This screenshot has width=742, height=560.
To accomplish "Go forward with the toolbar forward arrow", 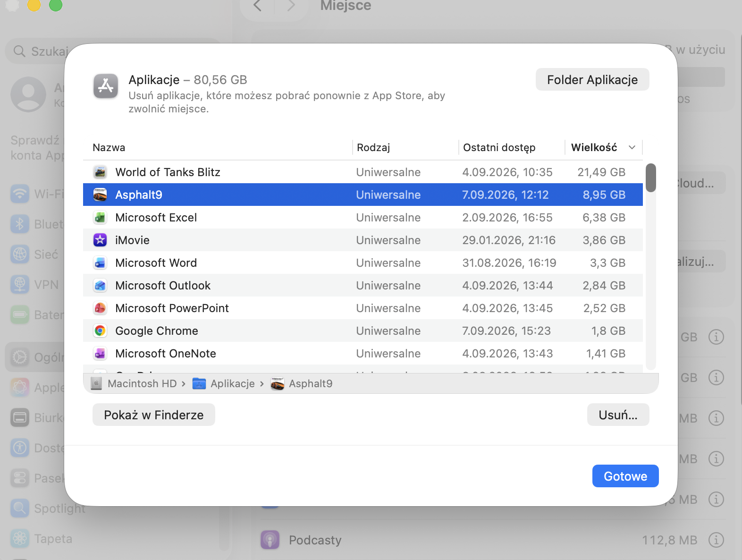I will pos(291,6).
